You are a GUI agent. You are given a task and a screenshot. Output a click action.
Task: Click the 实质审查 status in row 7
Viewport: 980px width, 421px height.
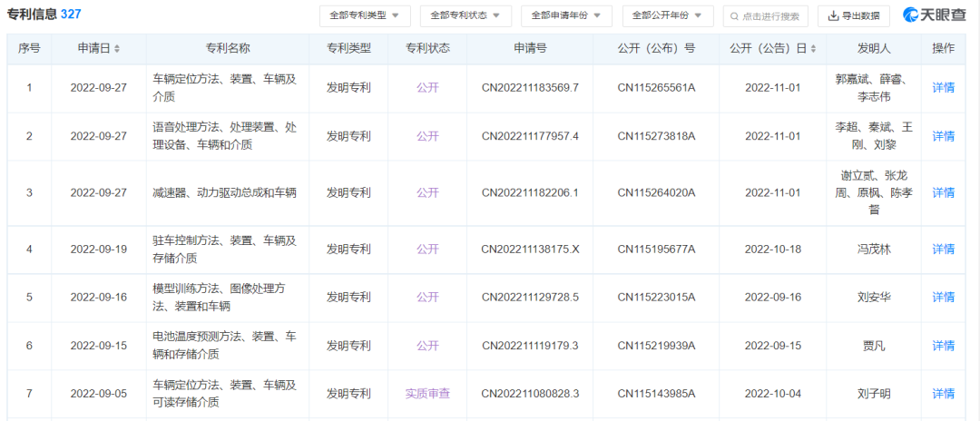click(427, 394)
